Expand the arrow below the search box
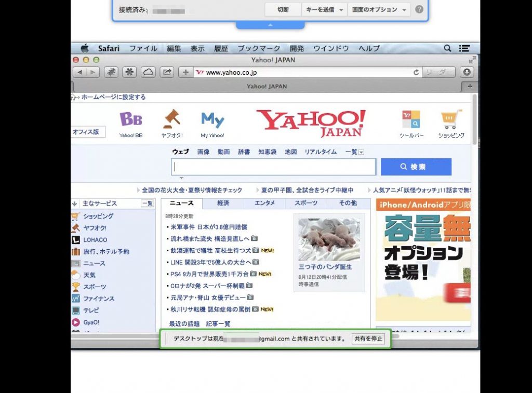The image size is (532, 393). 181,178
